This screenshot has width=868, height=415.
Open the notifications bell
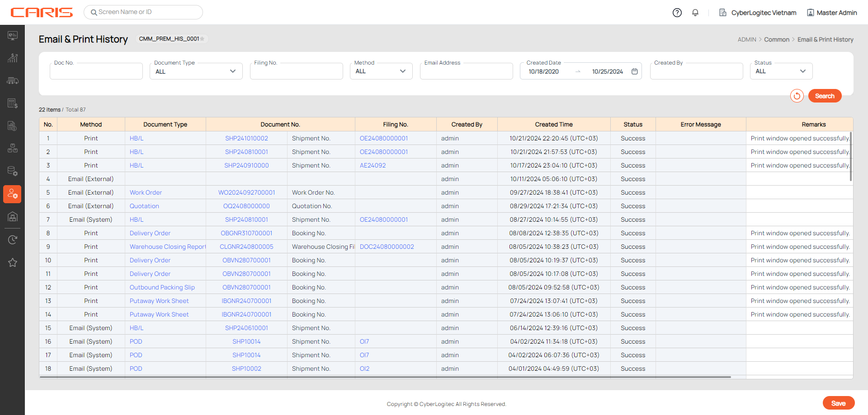pyautogui.click(x=695, y=13)
